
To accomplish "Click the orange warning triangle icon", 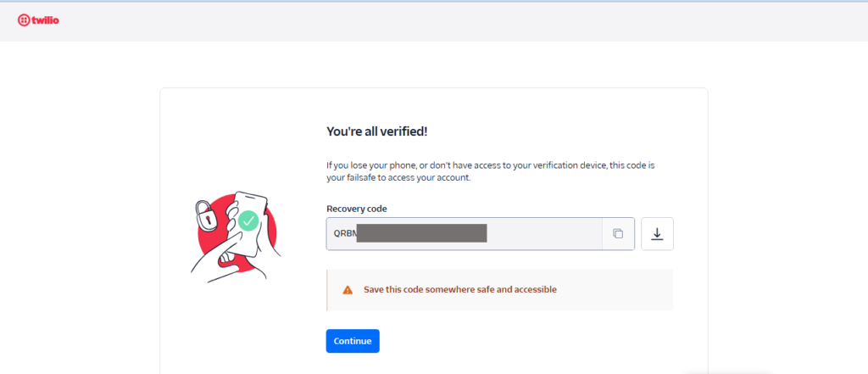I will point(348,290).
